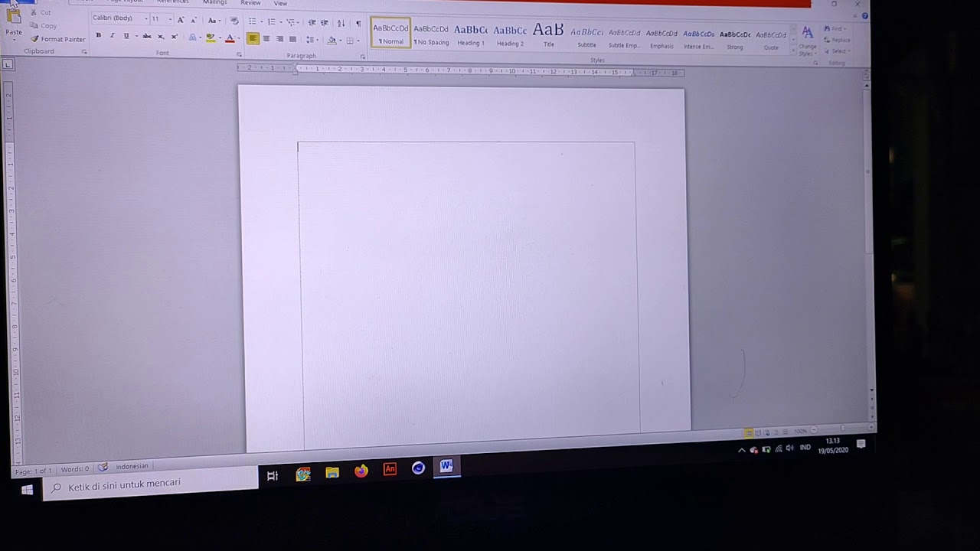The image size is (980, 551).
Task: Open the Change Case Aa dropdown
Action: 214,21
